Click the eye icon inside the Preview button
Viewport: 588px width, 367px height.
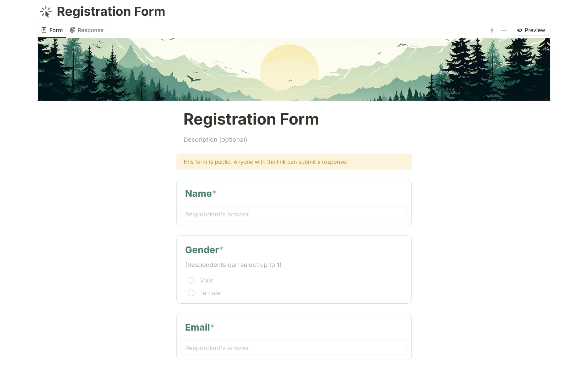[x=520, y=30]
